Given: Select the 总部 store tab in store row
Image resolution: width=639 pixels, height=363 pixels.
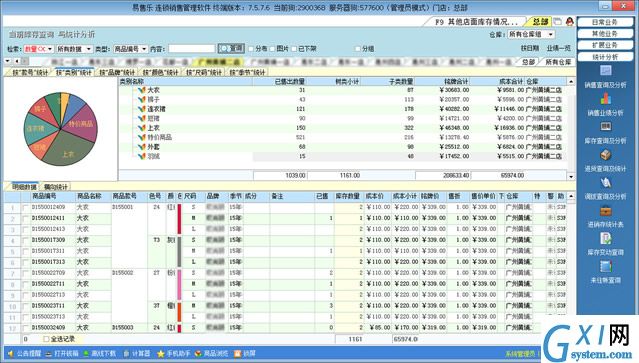Looking at the screenshot, I should pyautogui.click(x=528, y=62).
